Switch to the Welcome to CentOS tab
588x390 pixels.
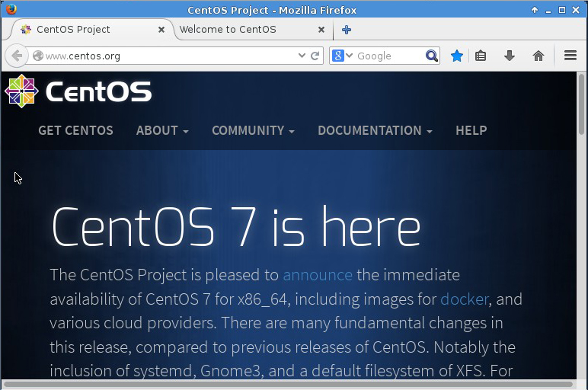[228, 30]
